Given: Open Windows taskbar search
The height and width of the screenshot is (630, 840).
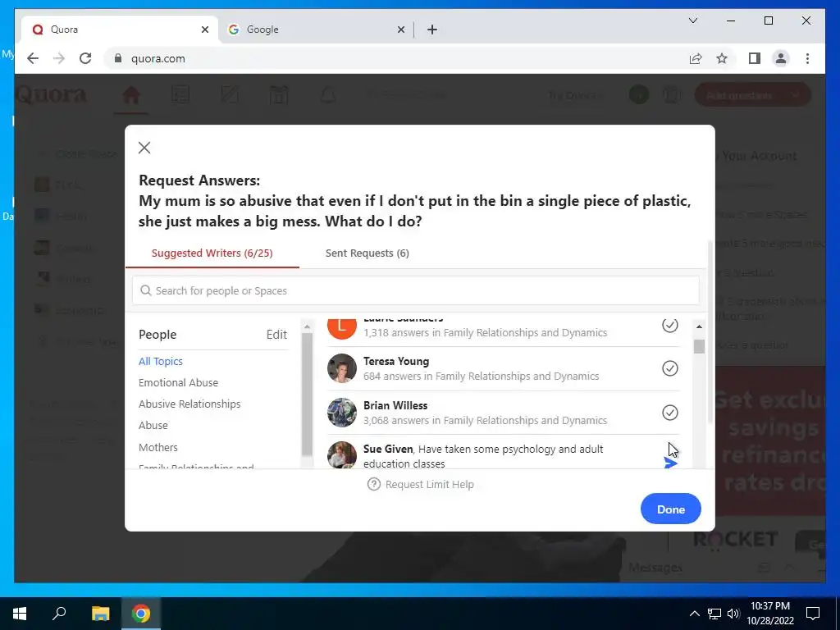Looking at the screenshot, I should click(59, 614).
